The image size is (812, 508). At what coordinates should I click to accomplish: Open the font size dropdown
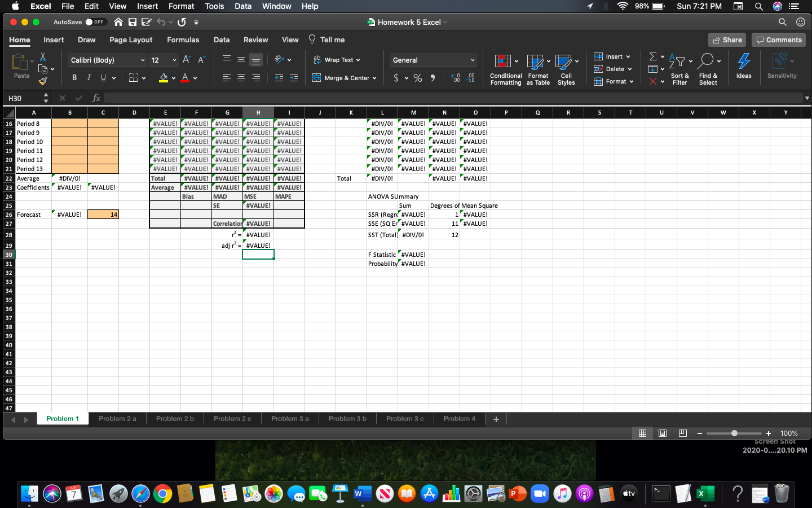[174, 60]
